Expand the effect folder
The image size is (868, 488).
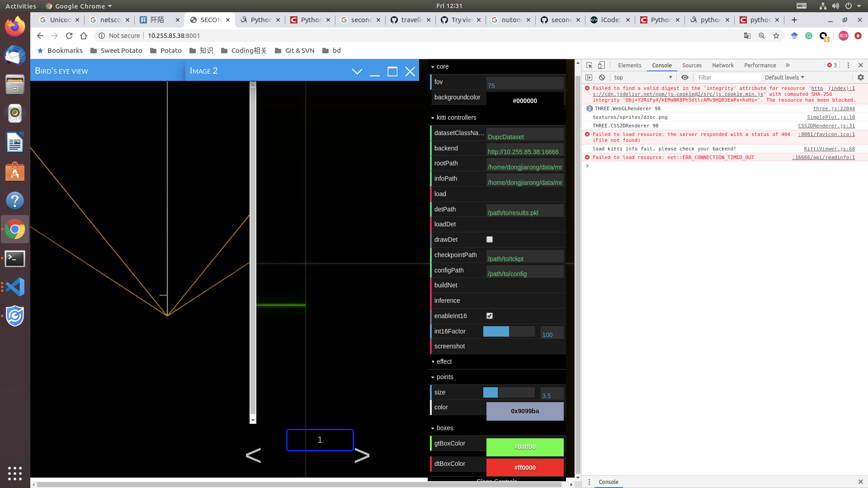pyautogui.click(x=444, y=361)
